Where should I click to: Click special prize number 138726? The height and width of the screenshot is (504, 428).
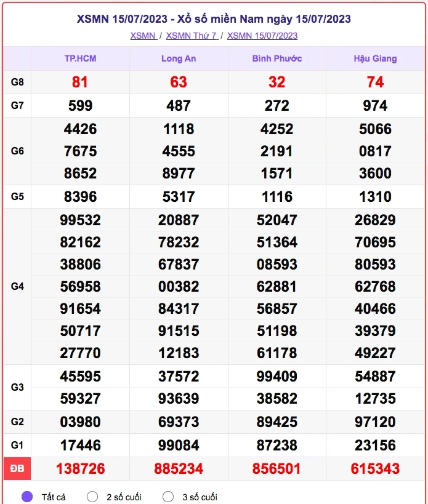tap(80, 469)
